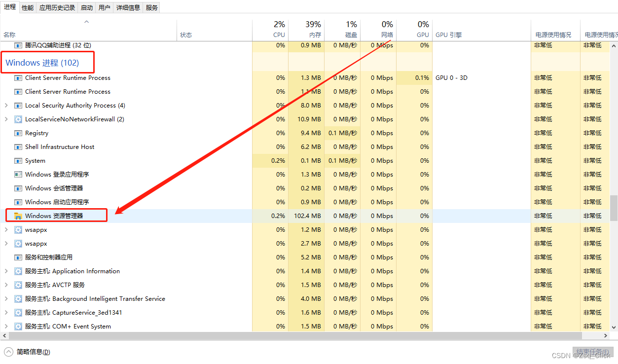Select the Shell Infrastructure Host name
This screenshot has width=618, height=364.
[60, 147]
